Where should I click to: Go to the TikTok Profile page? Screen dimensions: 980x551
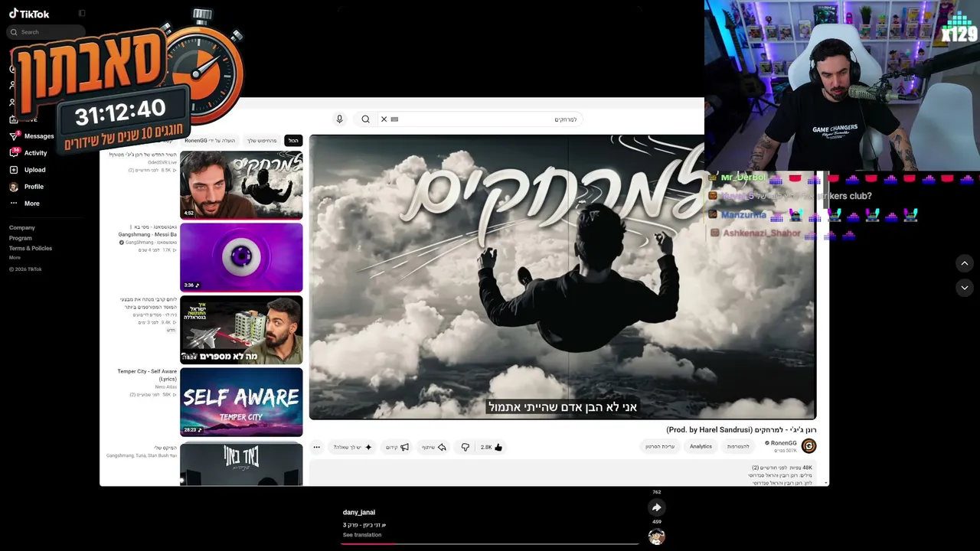click(x=34, y=187)
